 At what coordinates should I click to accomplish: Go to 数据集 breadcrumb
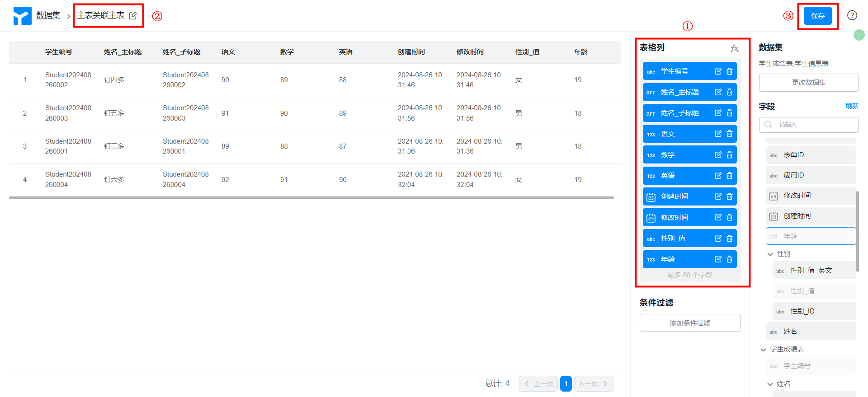(x=48, y=16)
